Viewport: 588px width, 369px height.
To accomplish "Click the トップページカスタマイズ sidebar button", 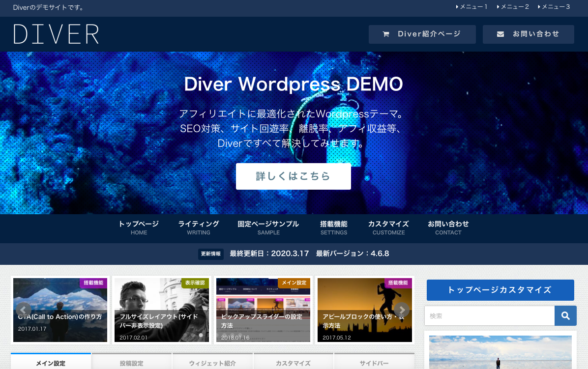I will pos(500,290).
